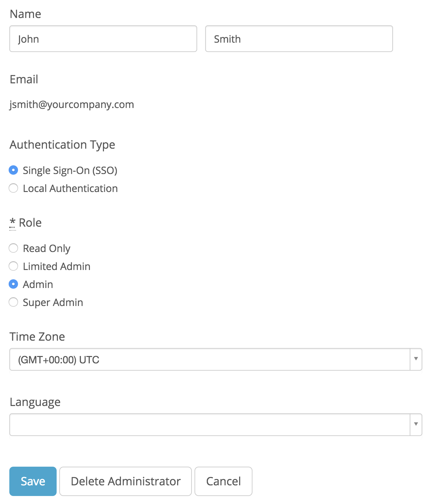433x504 pixels.
Task: Select the Read Only role
Action: coord(13,248)
